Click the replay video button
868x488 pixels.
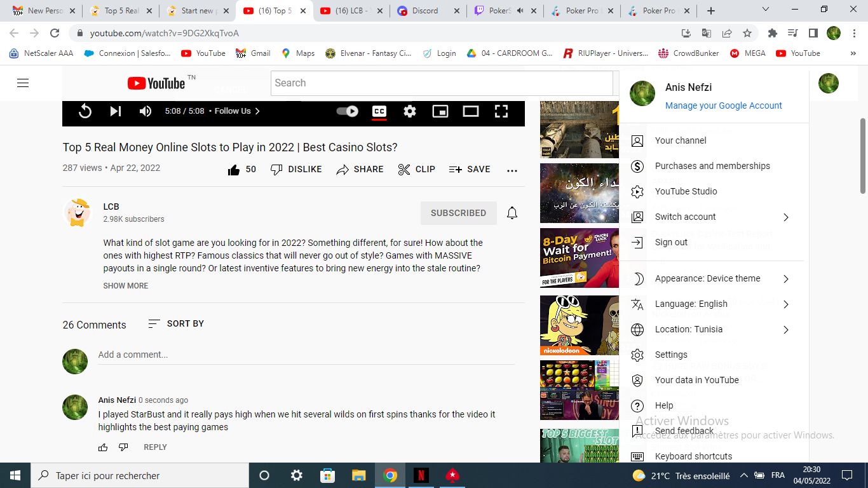85,111
